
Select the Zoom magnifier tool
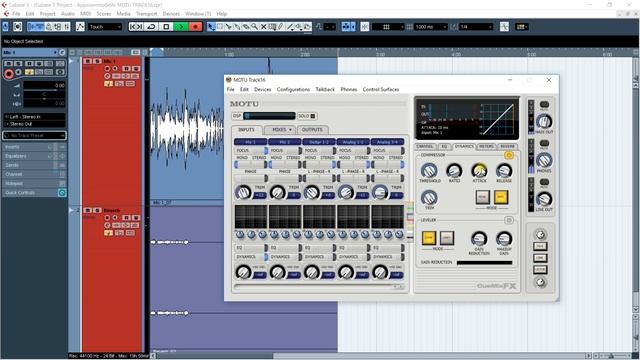255,27
